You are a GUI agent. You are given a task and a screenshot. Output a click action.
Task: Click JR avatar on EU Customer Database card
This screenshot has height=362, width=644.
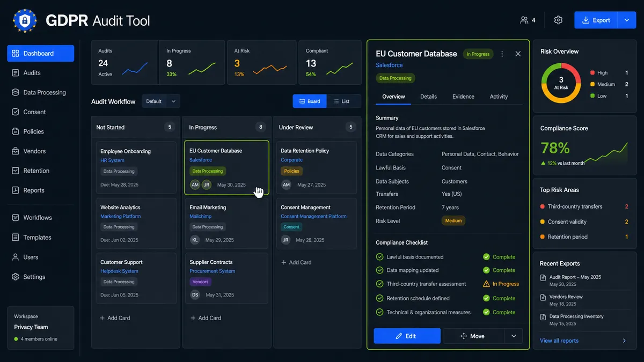[207, 184]
